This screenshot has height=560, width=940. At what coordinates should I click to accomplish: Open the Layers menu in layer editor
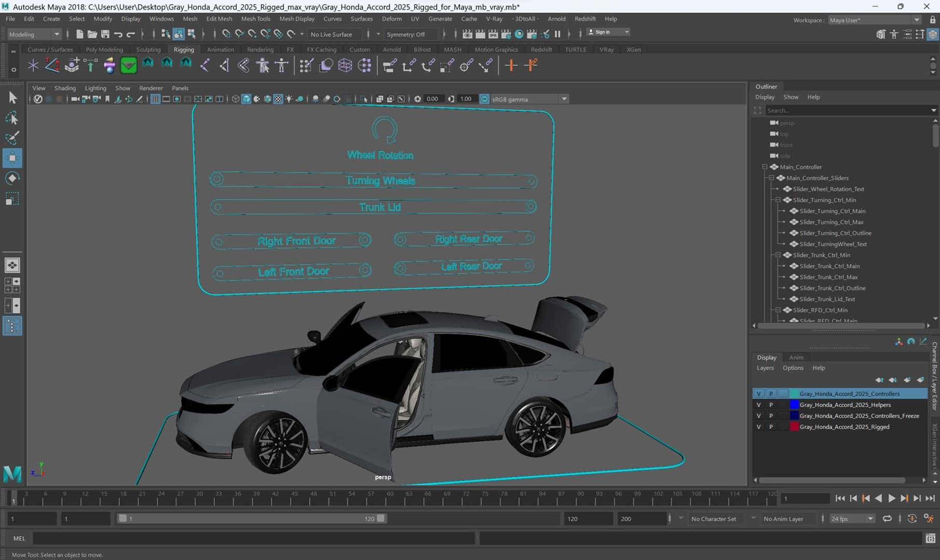tap(765, 368)
